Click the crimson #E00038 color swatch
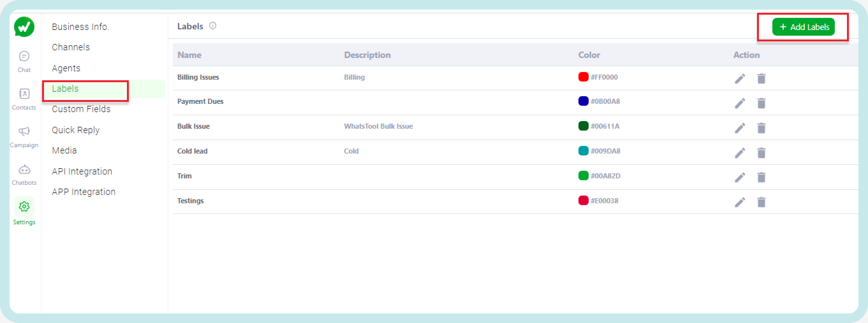Screen dimensions: 868x323 pos(583,201)
